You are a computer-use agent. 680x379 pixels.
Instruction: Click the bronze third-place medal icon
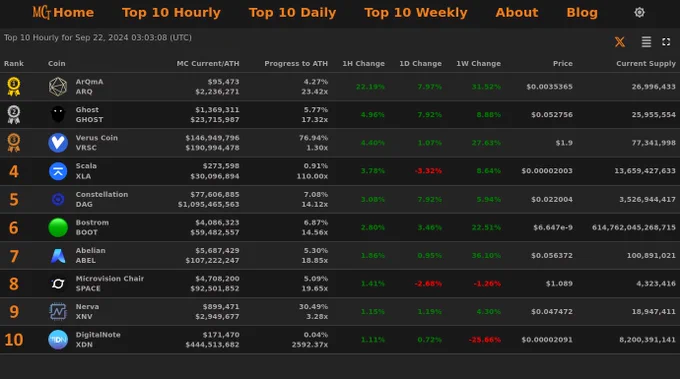pyautogui.click(x=14, y=143)
